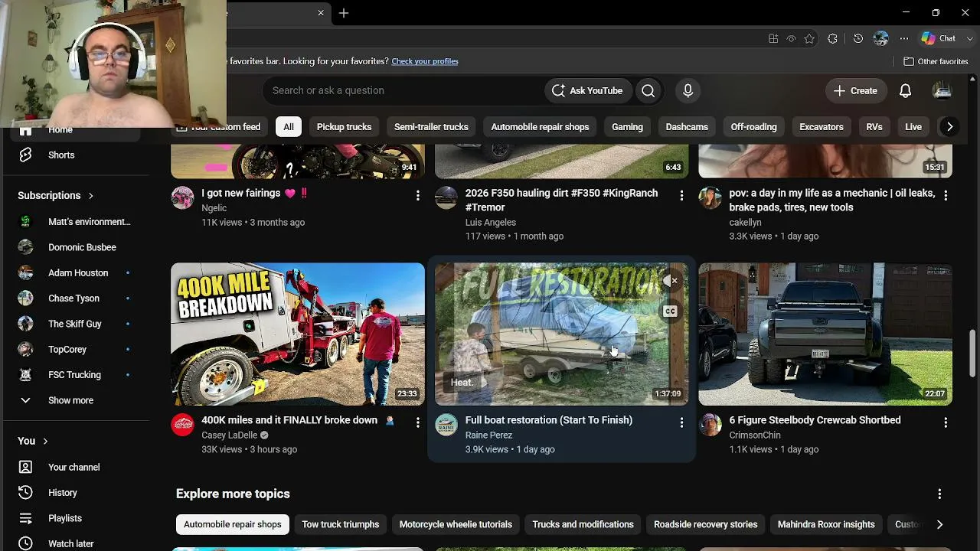
Task: Open the browser History clock icon
Action: 858,38
